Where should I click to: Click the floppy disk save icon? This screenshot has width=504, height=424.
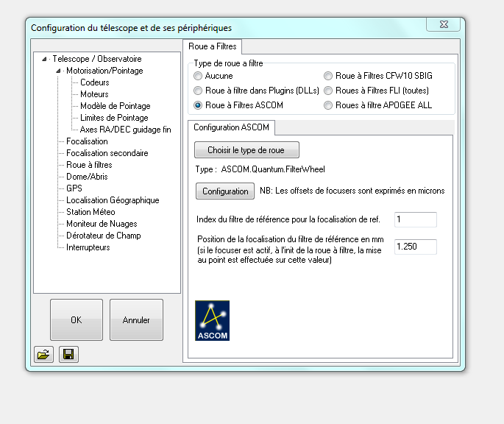coord(68,355)
